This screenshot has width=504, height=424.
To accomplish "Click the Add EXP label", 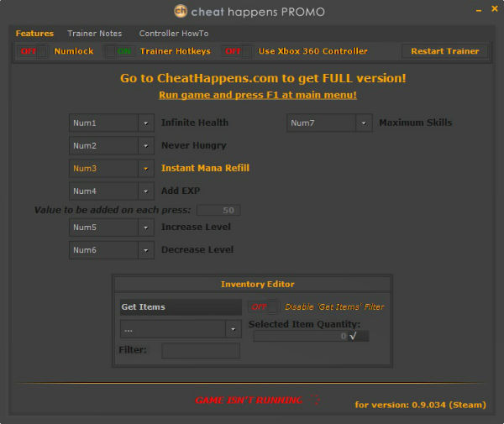I will (181, 191).
